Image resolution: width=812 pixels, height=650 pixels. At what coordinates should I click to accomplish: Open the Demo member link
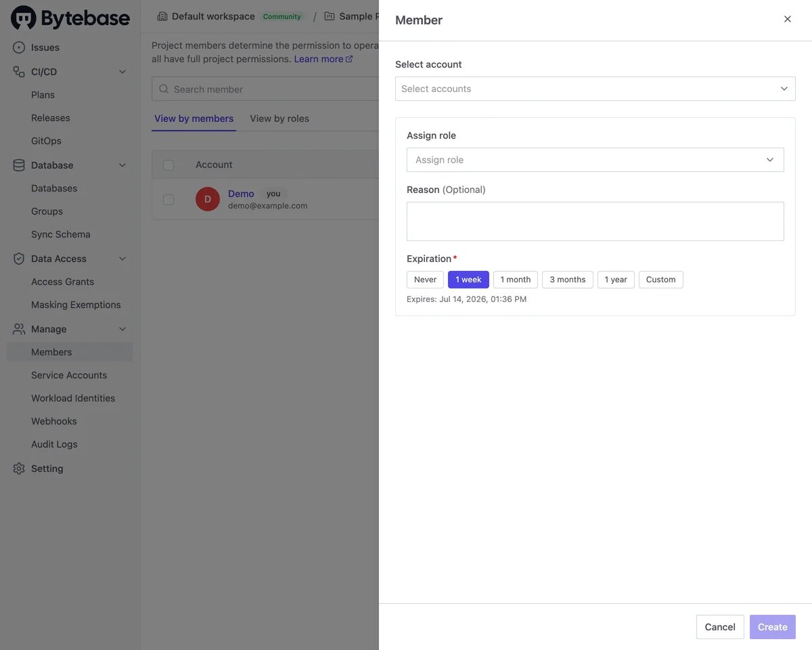(241, 194)
